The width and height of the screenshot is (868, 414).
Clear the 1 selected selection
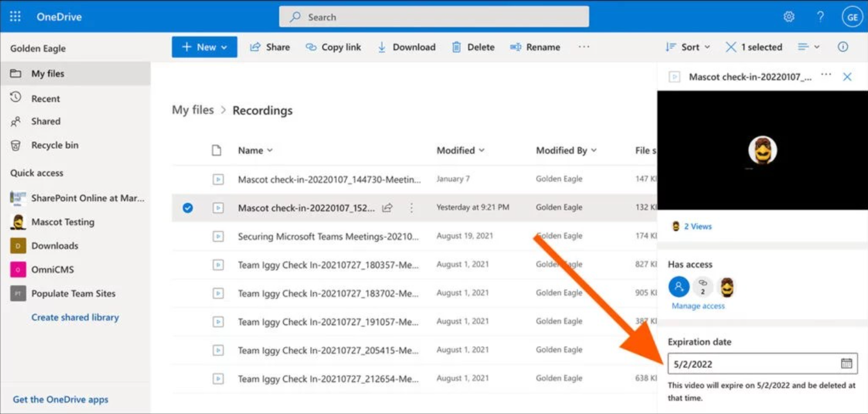[x=753, y=47]
